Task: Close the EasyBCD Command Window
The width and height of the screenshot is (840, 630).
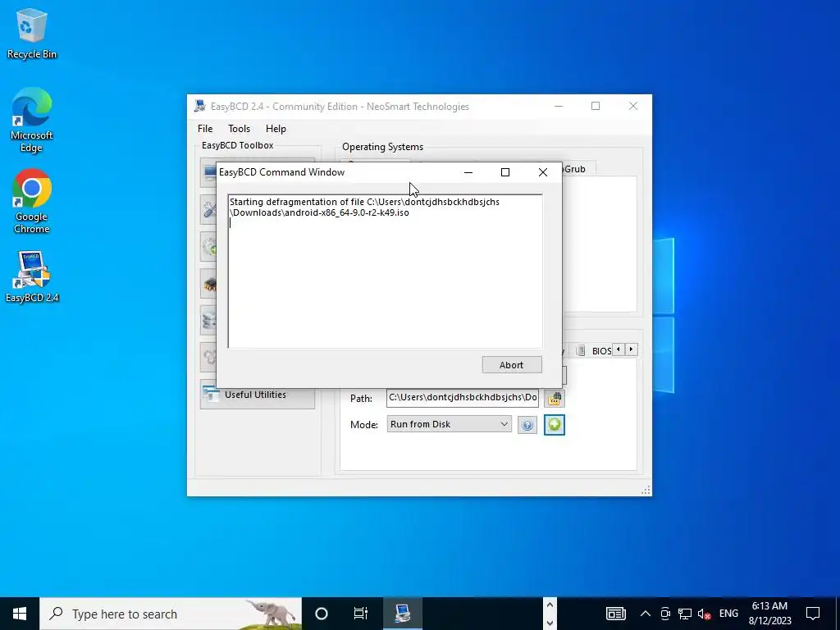Action: click(543, 172)
